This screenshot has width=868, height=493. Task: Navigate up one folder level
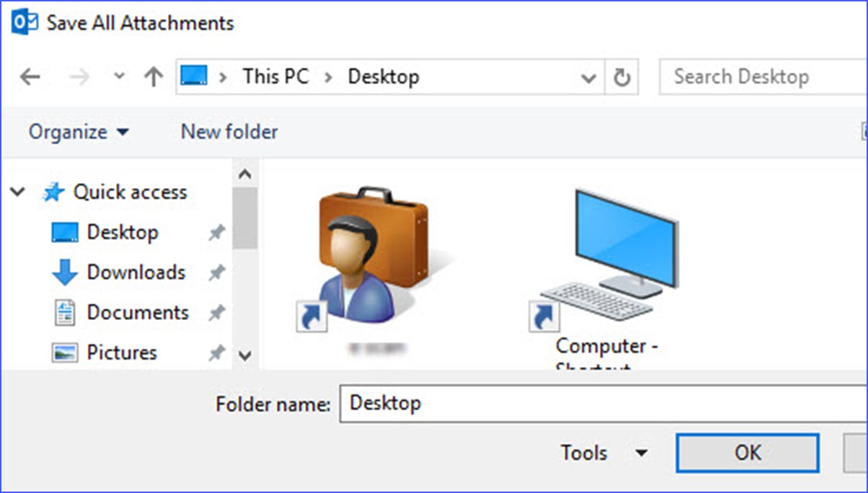click(153, 76)
